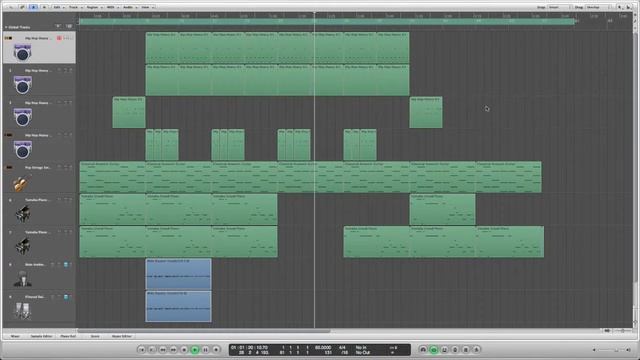Open the Region local menu
This screenshot has width=640, height=360.
coord(94,7)
